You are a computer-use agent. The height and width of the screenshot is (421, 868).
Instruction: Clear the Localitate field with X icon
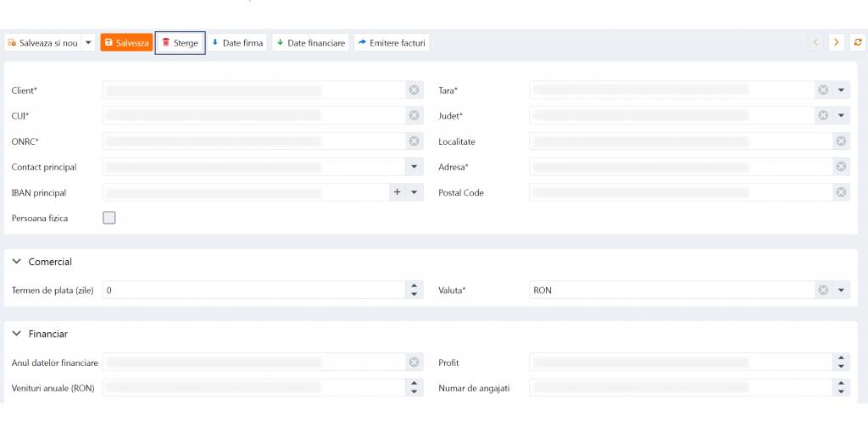coord(841,141)
